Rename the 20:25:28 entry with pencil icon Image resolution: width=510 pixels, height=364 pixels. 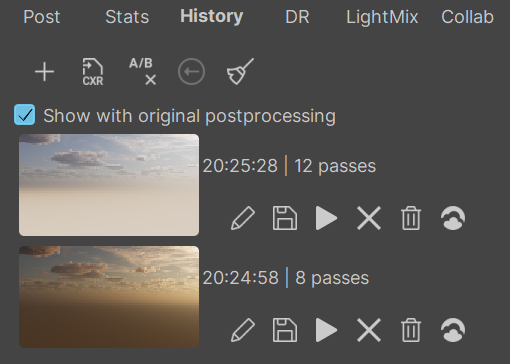243,218
